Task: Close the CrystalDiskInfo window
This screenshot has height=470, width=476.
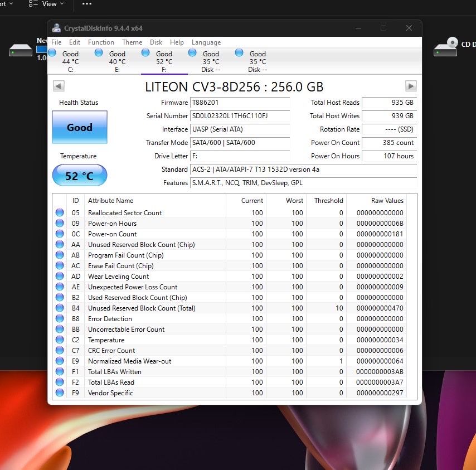Action: 409,28
